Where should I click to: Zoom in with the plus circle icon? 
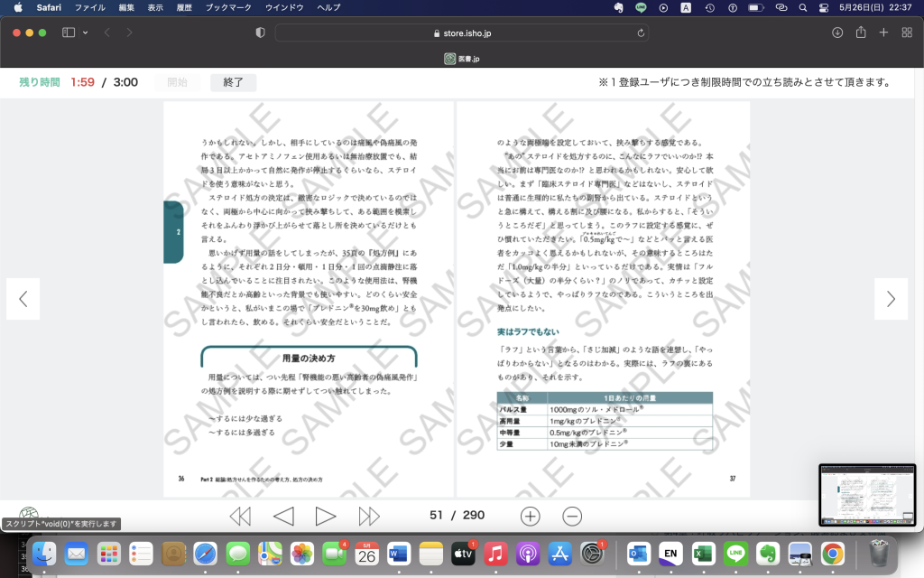pyautogui.click(x=531, y=516)
